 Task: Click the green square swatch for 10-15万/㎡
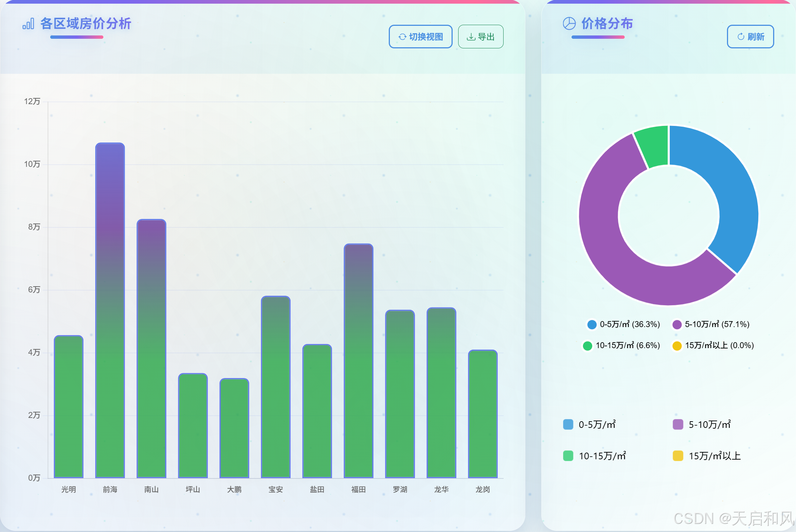pyautogui.click(x=568, y=456)
